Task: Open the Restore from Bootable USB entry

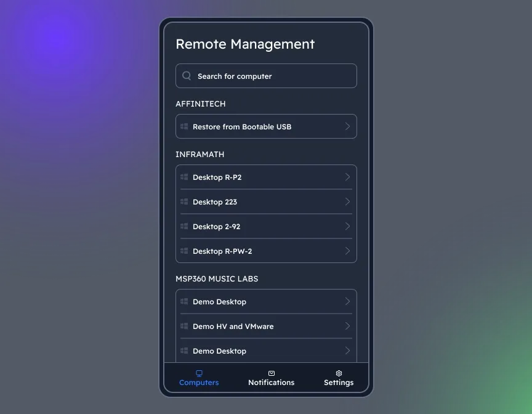Action: coord(266,126)
